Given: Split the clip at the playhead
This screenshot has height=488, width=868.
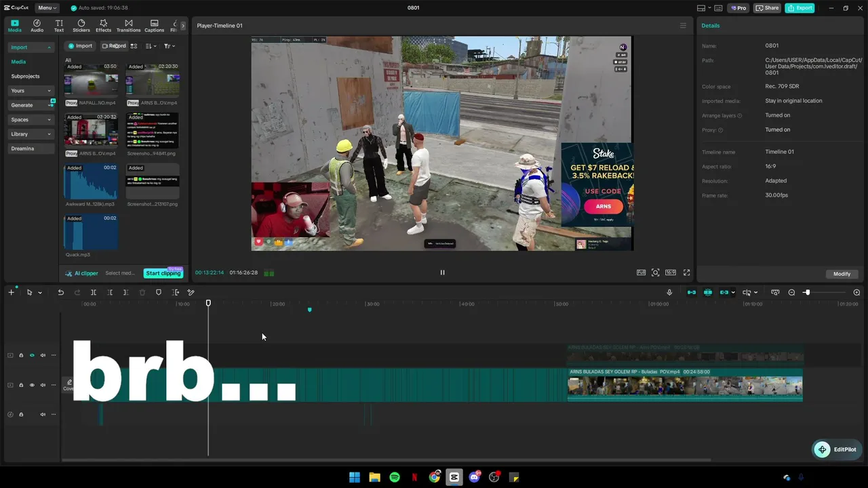Looking at the screenshot, I should (x=94, y=292).
